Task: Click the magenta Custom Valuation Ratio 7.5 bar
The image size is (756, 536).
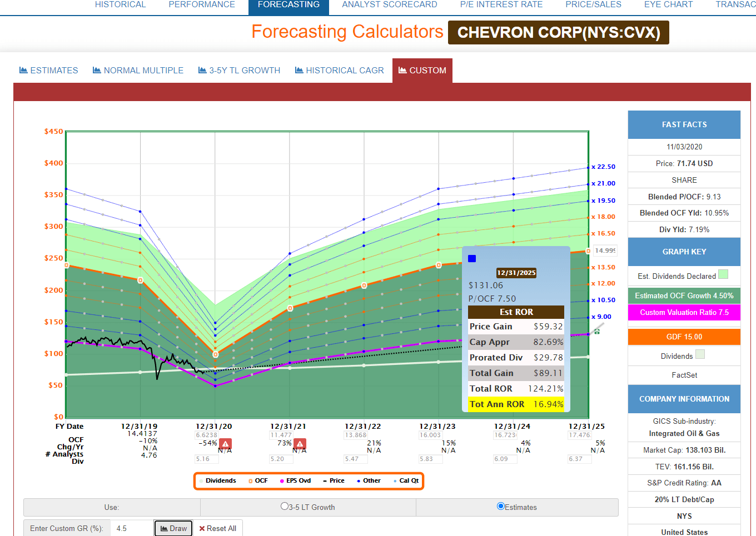Action: coord(684,312)
